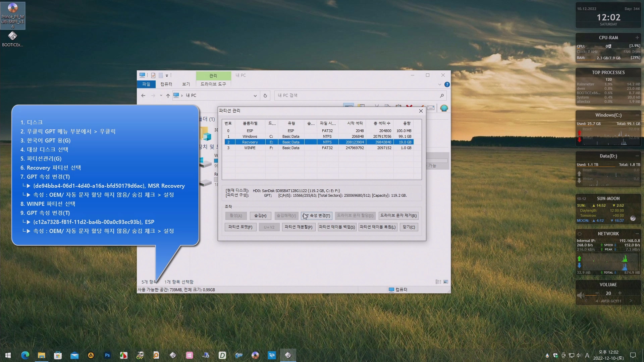Switch audio device with the VOLUME widget arrow
644x362 pixels.
pos(631,301)
